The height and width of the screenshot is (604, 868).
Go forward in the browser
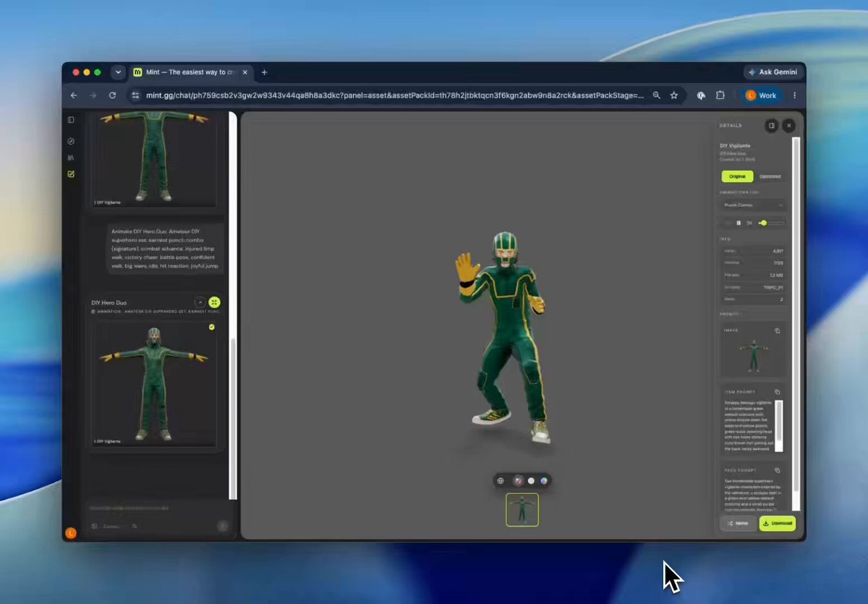coord(93,95)
